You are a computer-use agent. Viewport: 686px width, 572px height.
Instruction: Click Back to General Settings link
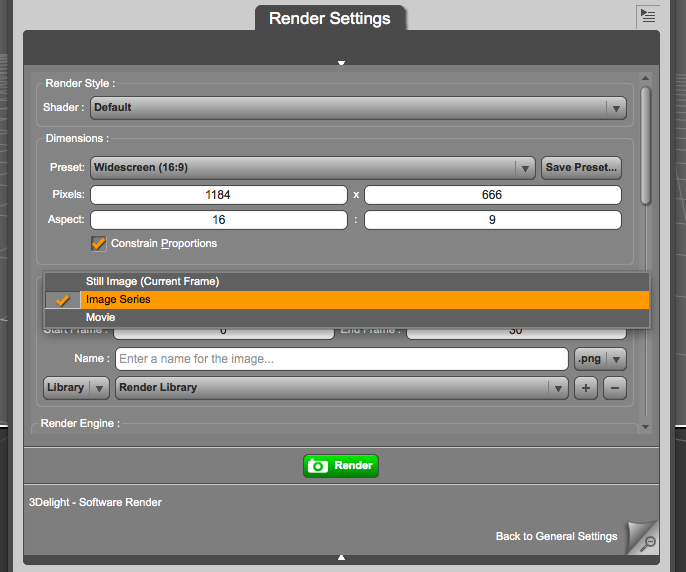click(x=556, y=537)
